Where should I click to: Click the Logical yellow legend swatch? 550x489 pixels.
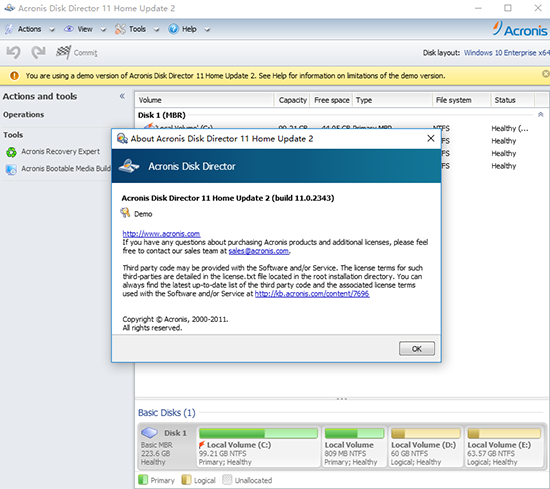(186, 480)
